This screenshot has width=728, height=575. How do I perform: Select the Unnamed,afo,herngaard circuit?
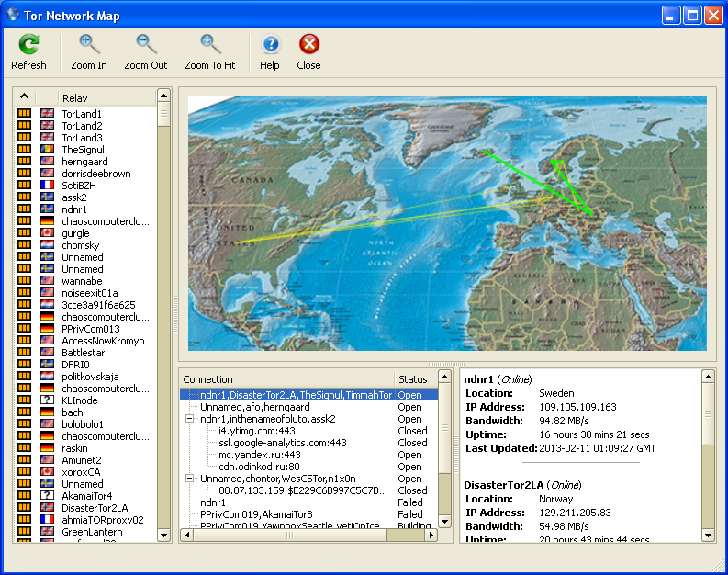pos(255,407)
